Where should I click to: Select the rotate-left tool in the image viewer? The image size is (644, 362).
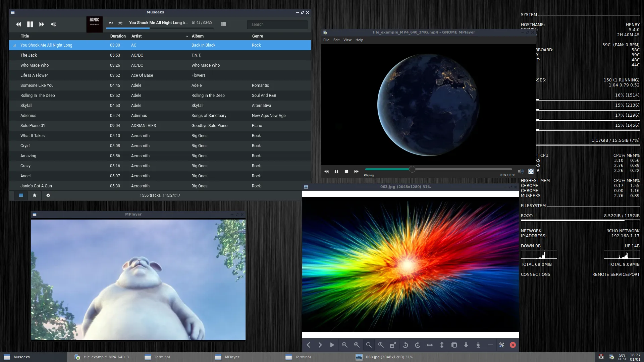coord(405,345)
